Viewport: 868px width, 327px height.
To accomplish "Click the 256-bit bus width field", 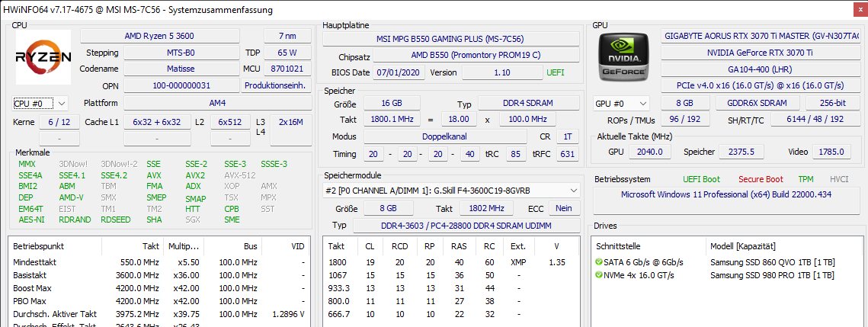I will (833, 104).
